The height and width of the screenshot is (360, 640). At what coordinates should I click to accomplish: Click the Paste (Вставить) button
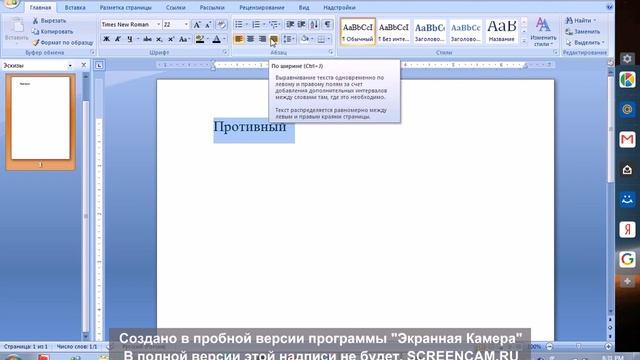17,31
